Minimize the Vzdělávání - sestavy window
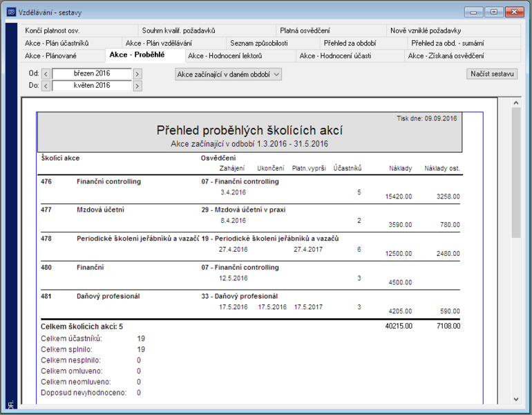Image resolution: width=532 pixels, height=415 pixels. click(473, 12)
